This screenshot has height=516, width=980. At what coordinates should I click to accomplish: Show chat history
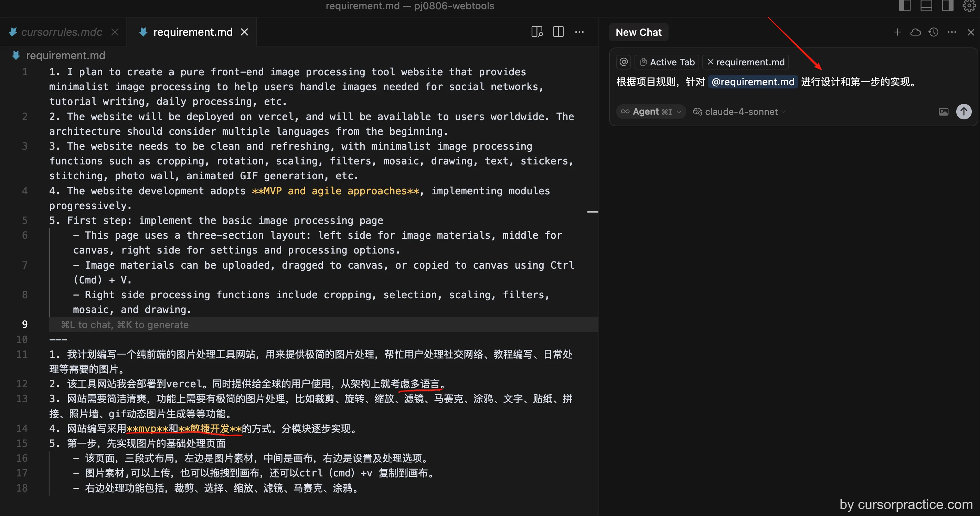pyautogui.click(x=934, y=32)
